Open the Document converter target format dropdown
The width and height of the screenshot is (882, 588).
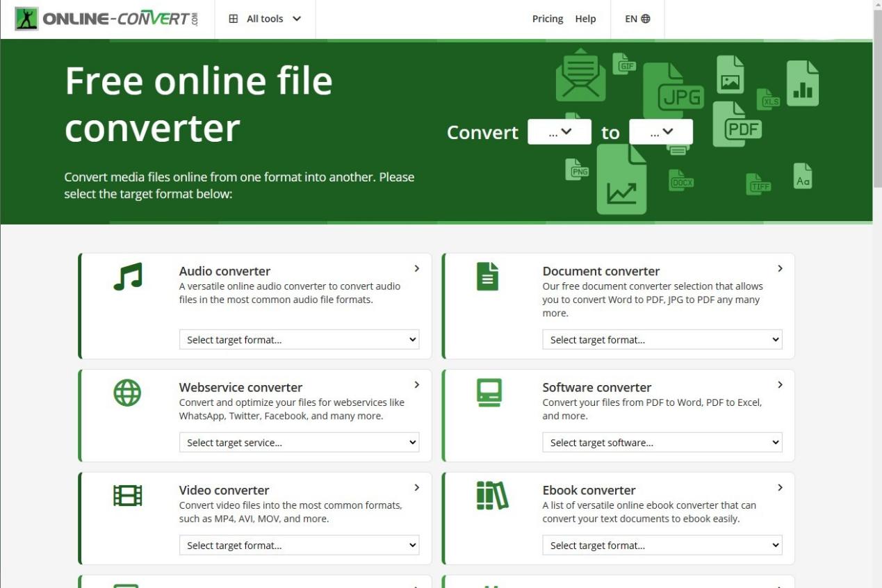pyautogui.click(x=662, y=340)
